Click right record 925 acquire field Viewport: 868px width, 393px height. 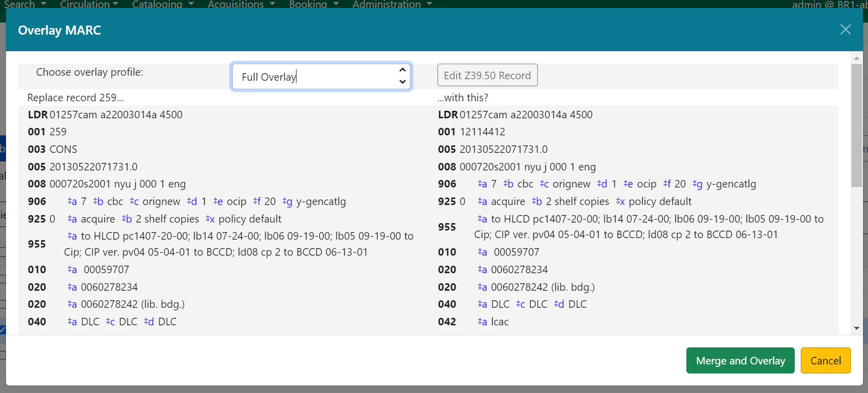pyautogui.click(x=584, y=202)
